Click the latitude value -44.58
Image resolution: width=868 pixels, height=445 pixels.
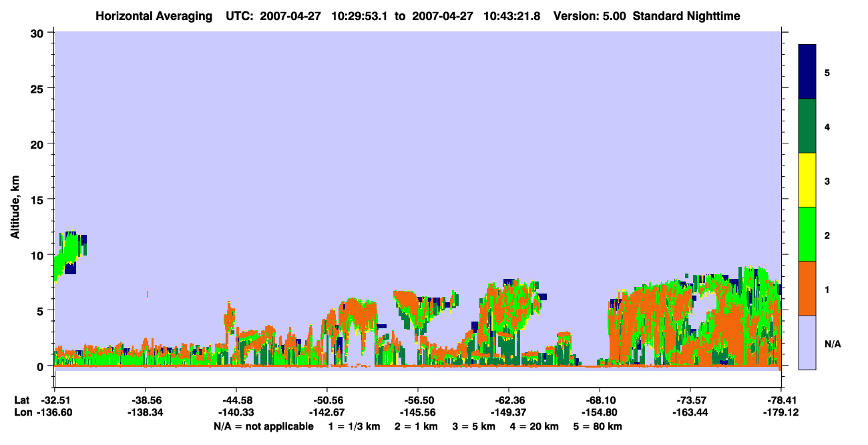click(236, 400)
